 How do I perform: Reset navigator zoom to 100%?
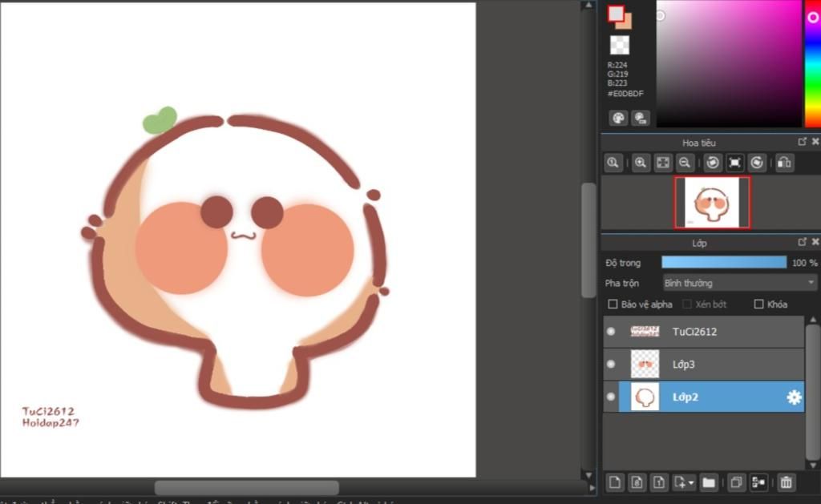pos(613,163)
